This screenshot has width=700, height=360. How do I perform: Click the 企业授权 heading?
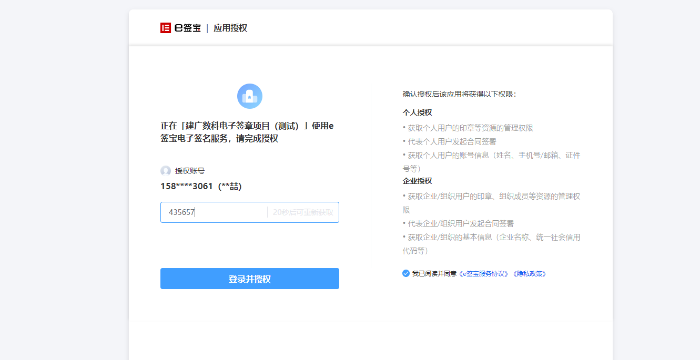(417, 181)
